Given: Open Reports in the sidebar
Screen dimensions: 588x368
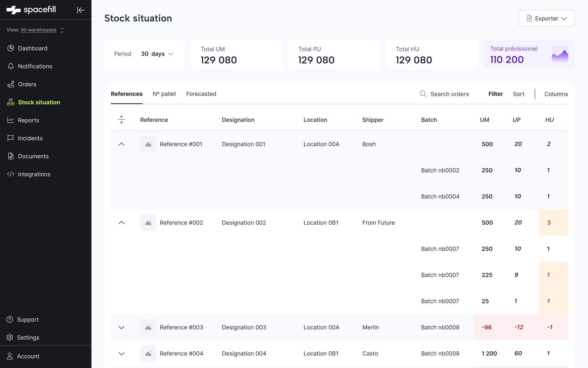Looking at the screenshot, I should pos(29,120).
